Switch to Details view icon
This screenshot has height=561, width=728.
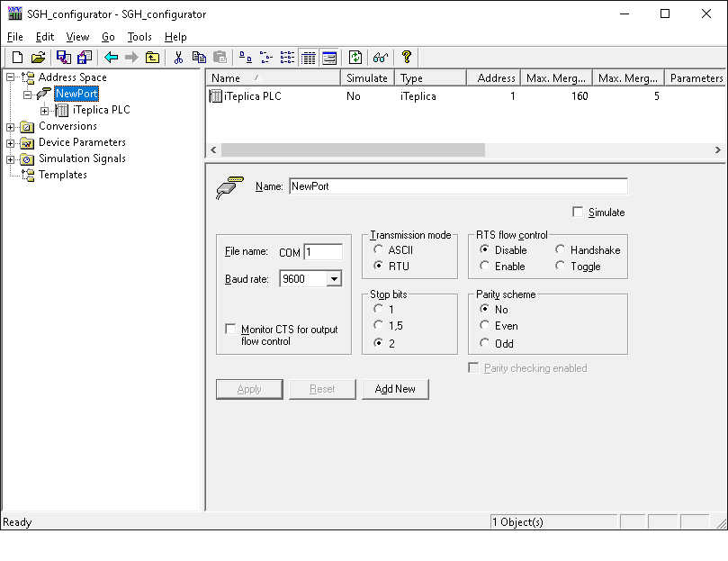(x=309, y=57)
